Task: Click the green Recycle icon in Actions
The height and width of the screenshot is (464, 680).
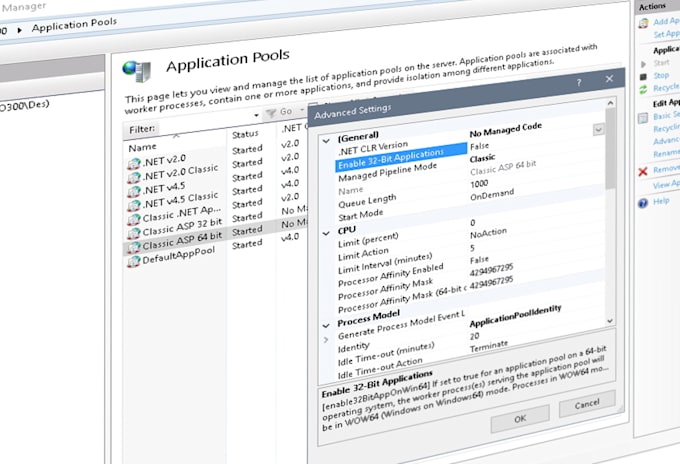Action: click(x=643, y=89)
